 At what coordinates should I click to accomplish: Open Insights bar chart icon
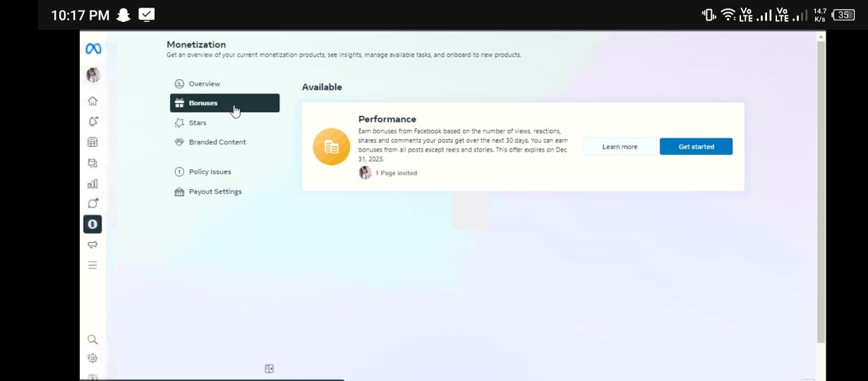(x=92, y=183)
